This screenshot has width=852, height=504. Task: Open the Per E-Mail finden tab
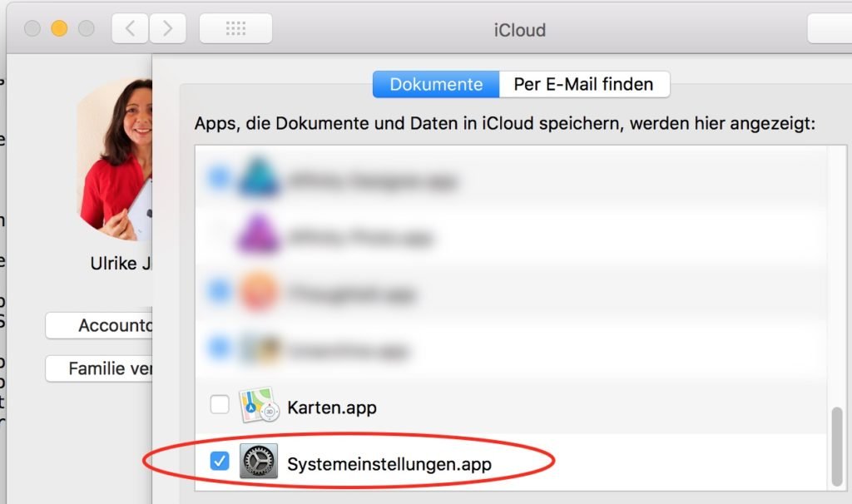[584, 84]
